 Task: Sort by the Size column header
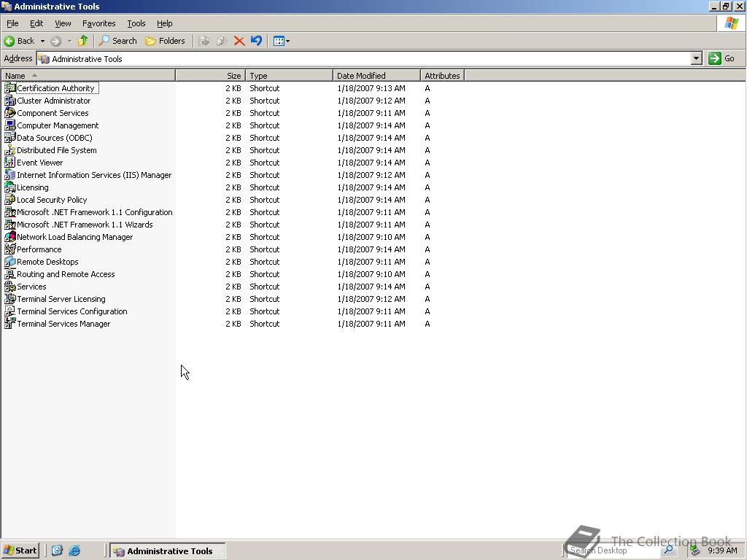211,76
